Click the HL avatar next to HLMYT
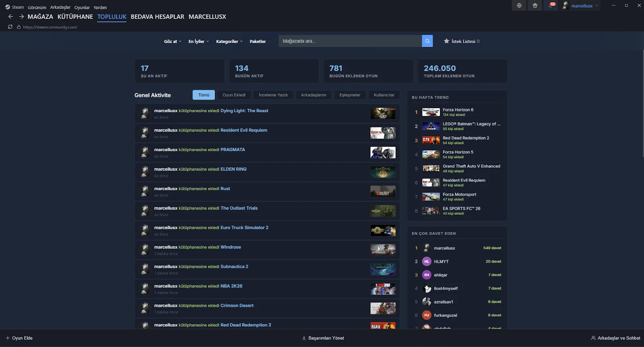The height and width of the screenshot is (347, 644). (x=427, y=261)
